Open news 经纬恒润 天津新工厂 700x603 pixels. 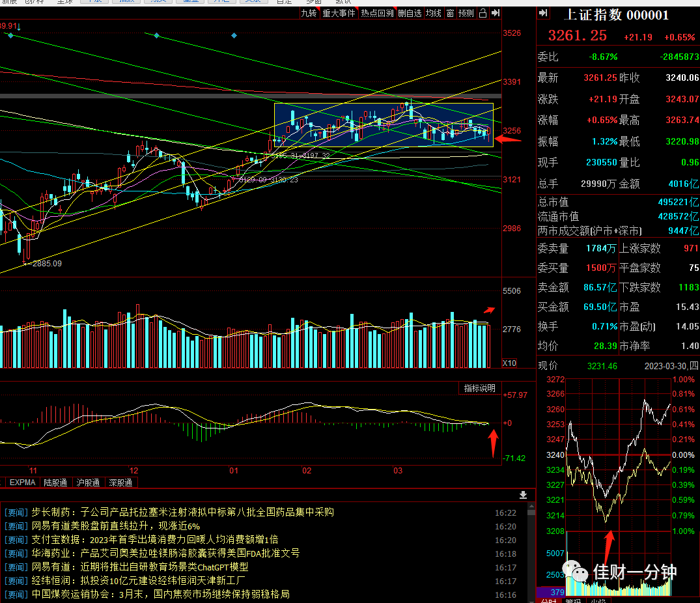point(139,581)
